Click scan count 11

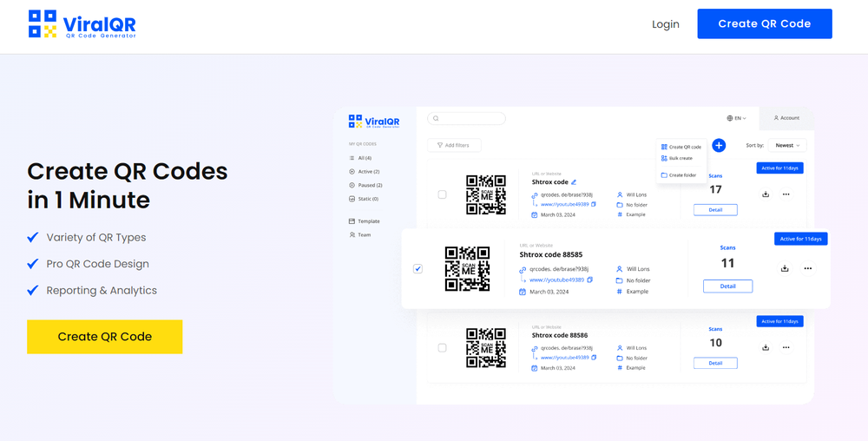click(x=727, y=263)
